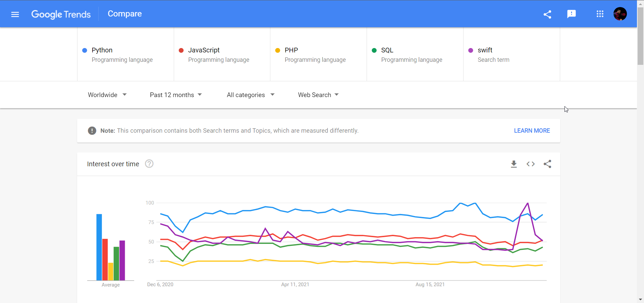
Task: Share the Interest over time chart
Action: click(x=547, y=164)
